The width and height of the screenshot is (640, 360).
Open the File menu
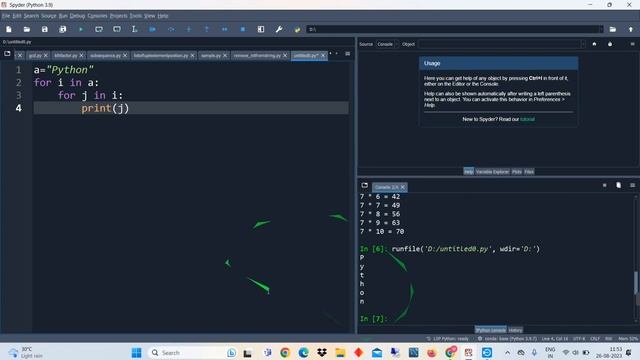tap(6, 16)
